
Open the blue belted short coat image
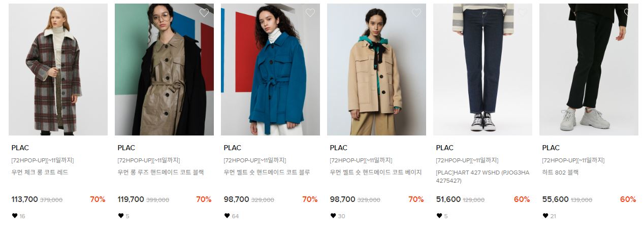pos(270,70)
